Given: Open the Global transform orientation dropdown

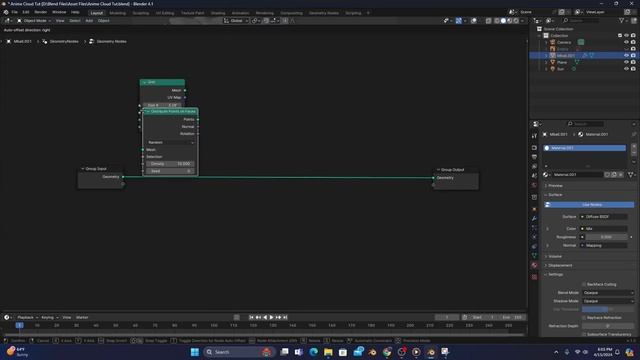Looking at the screenshot, I should [236, 20].
